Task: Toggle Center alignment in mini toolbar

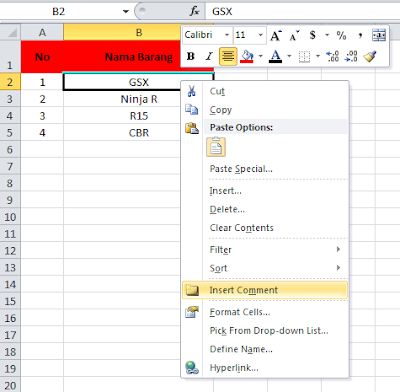Action: pos(228,56)
